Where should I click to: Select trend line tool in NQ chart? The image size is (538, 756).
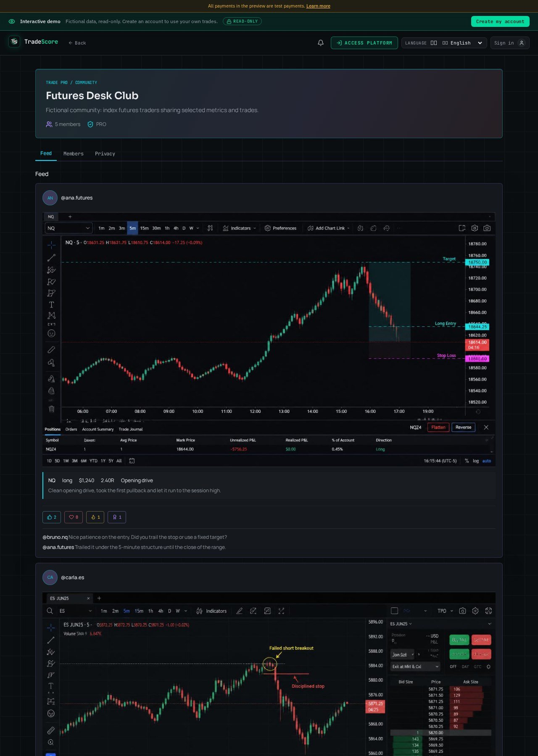tap(51, 257)
